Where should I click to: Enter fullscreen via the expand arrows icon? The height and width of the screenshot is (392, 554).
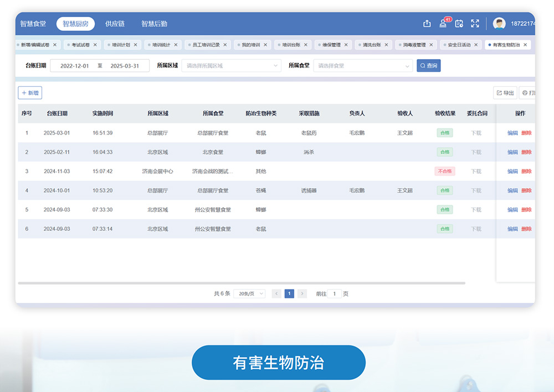pyautogui.click(x=475, y=24)
